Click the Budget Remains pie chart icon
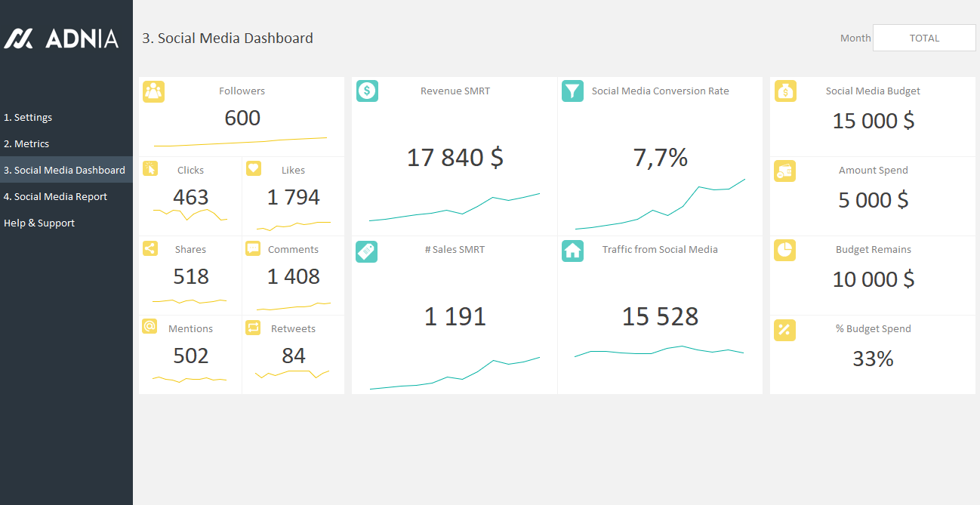Screen dimensions: 980x505 (784, 251)
